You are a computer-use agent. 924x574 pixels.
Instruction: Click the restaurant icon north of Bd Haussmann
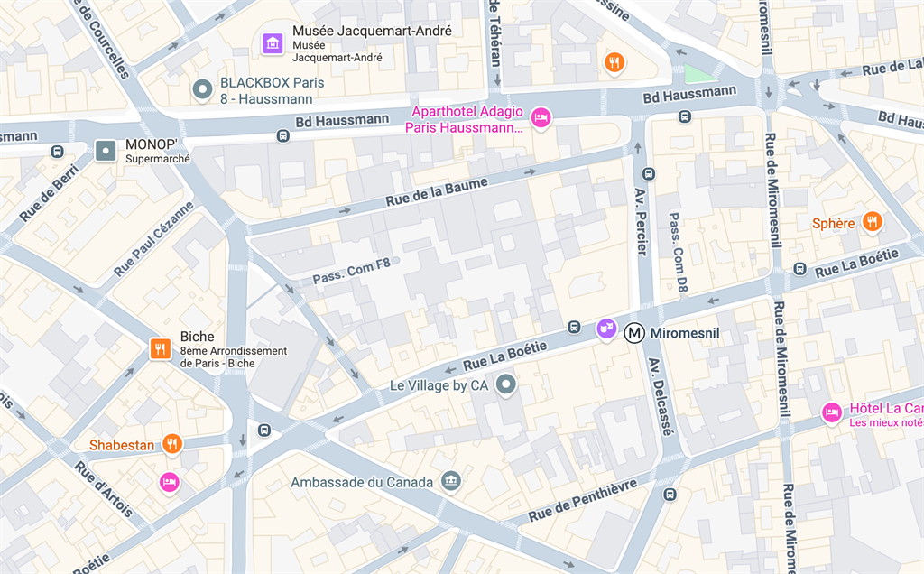tap(614, 62)
